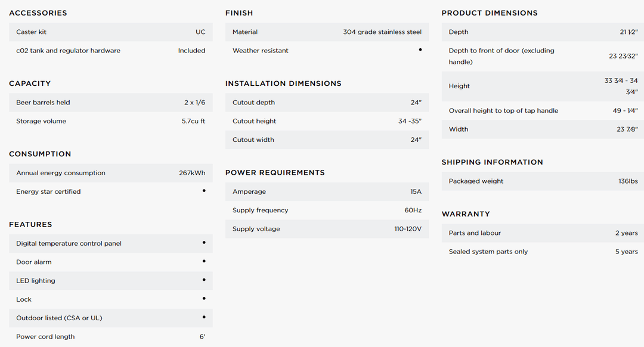The image size is (644, 347).
Task: Click the Outdoor listed (CSA or UL) bullet
Action: (x=204, y=317)
